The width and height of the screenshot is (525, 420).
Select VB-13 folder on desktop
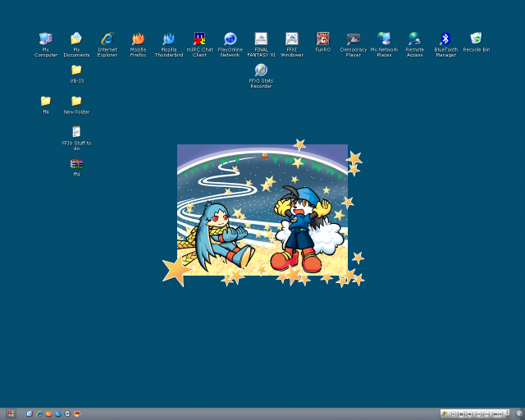pyautogui.click(x=76, y=74)
